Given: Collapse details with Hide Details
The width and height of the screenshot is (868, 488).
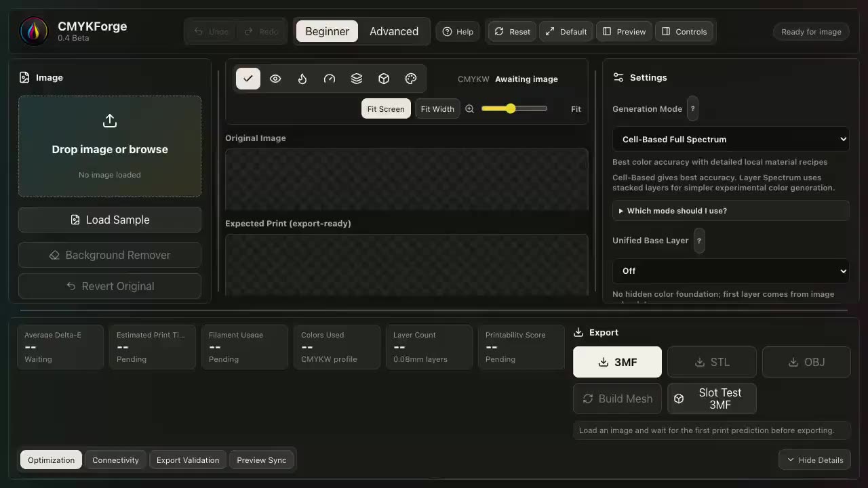Looking at the screenshot, I should (814, 460).
